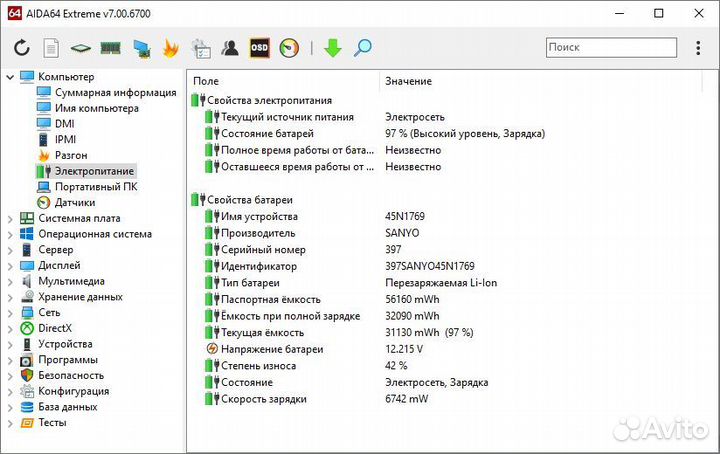Select the Программы tree item
Viewport: 720px width, 454px height.
59,360
